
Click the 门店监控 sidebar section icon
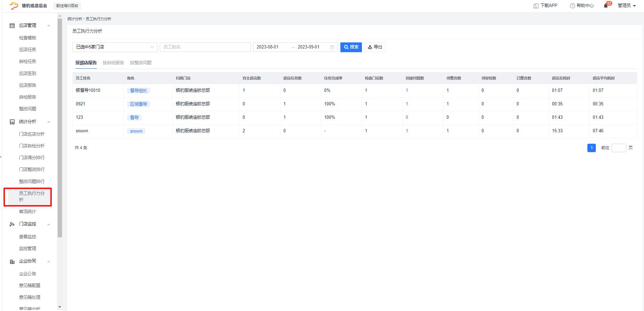click(x=12, y=224)
